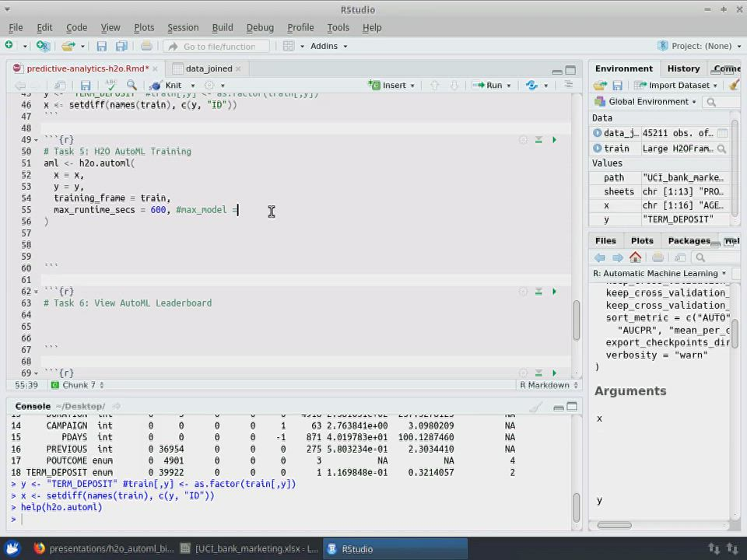Screen dimensions: 747x560
Task: Clear environment with the broom icon
Action: coord(733,86)
